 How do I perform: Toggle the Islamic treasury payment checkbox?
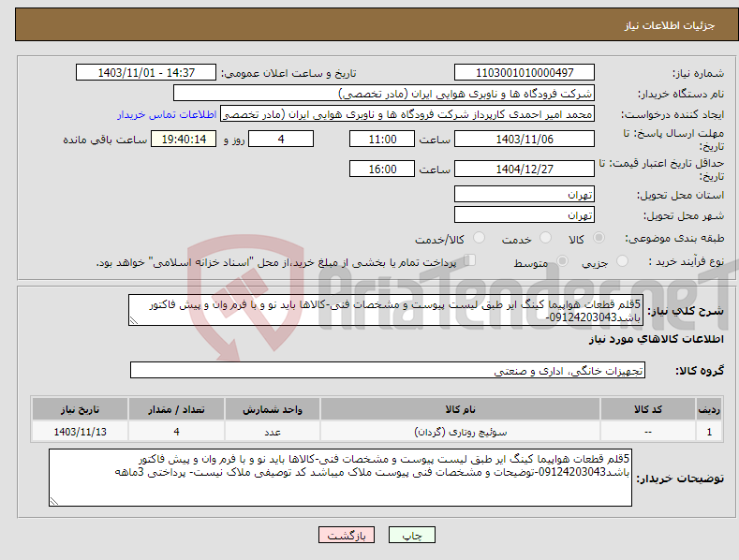coord(470,260)
